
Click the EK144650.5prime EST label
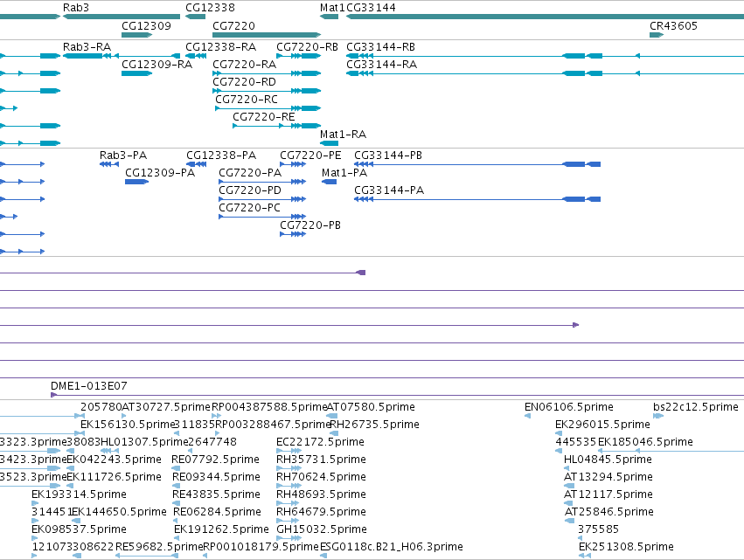(119, 512)
